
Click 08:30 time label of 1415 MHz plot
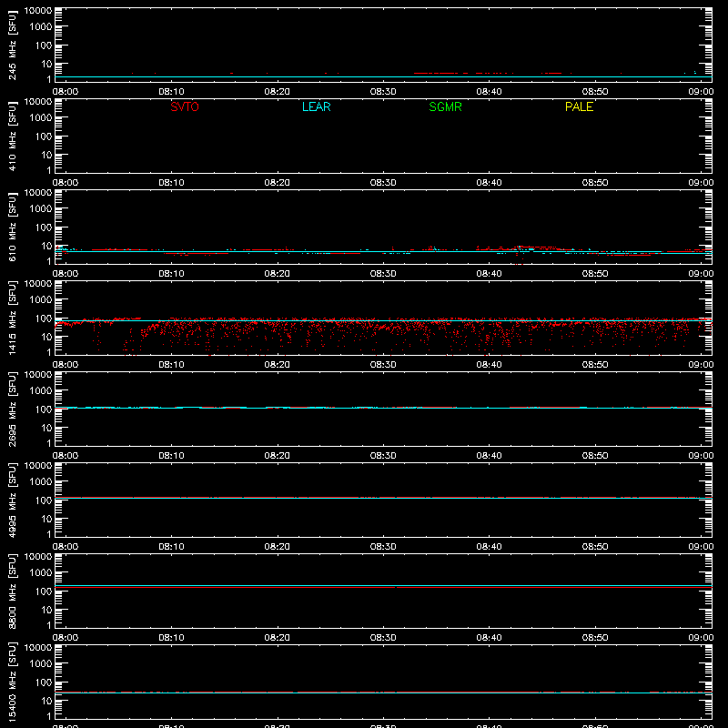pos(383,365)
